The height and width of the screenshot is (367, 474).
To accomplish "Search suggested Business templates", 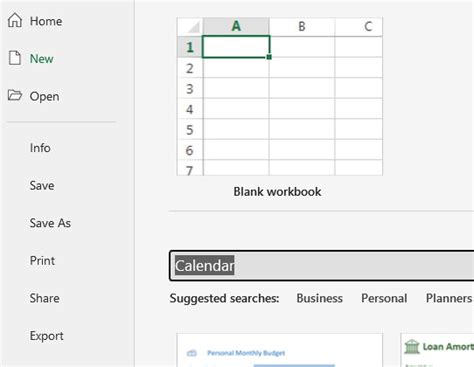I will pyautogui.click(x=319, y=298).
